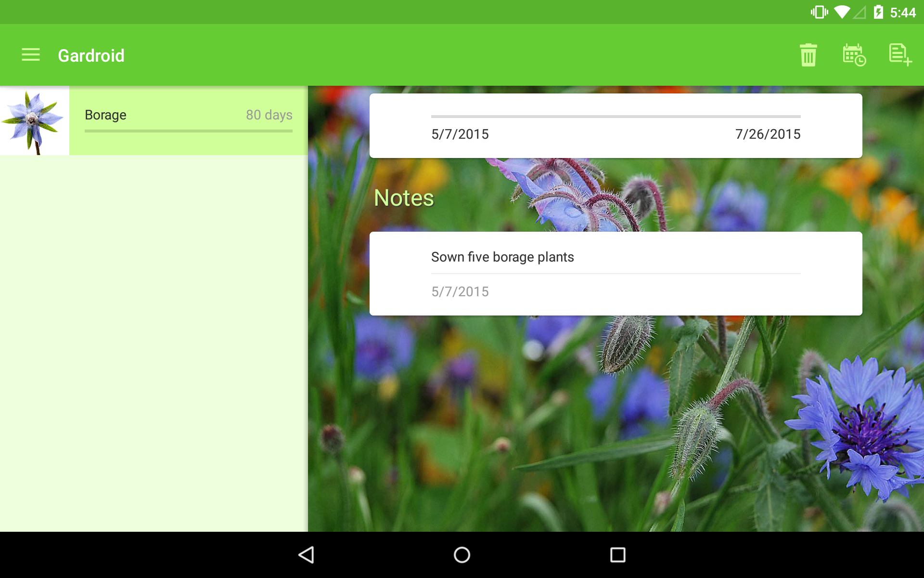Click the 80 days label

[x=269, y=115]
